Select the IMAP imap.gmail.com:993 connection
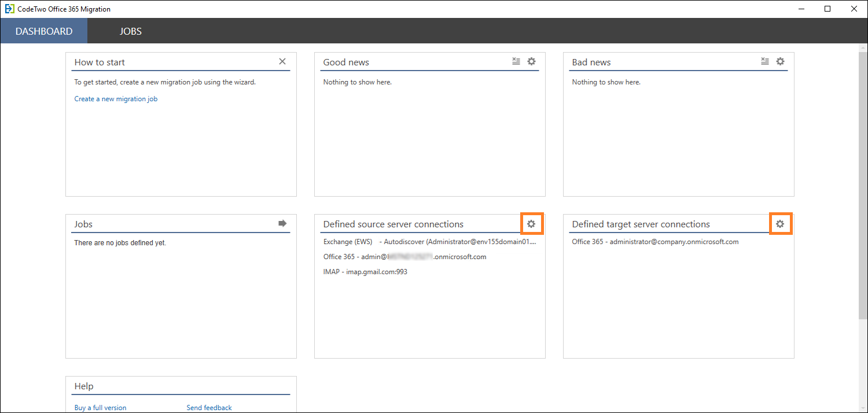The image size is (868, 413). (x=365, y=272)
